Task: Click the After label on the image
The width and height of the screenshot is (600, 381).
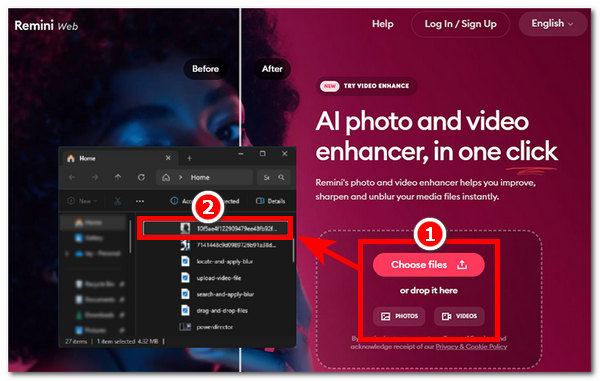Action: (x=272, y=69)
